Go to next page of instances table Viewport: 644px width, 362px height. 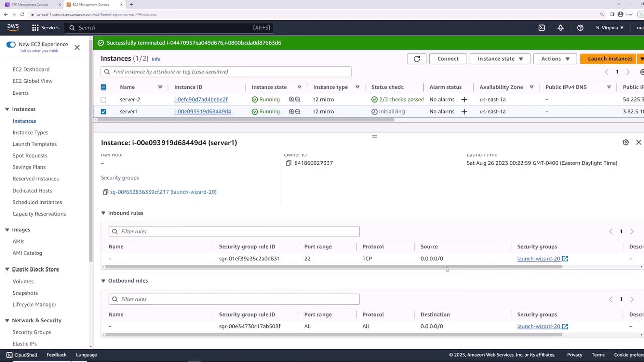628,72
